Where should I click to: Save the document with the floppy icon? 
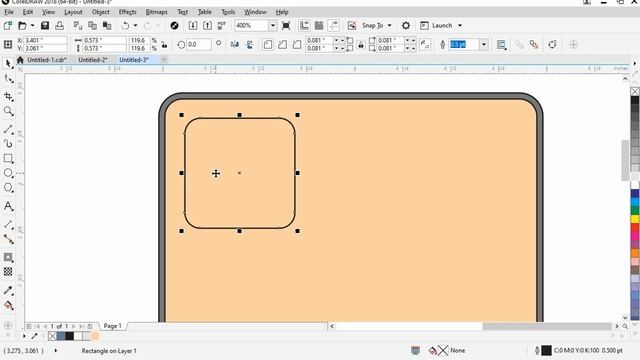point(45,26)
